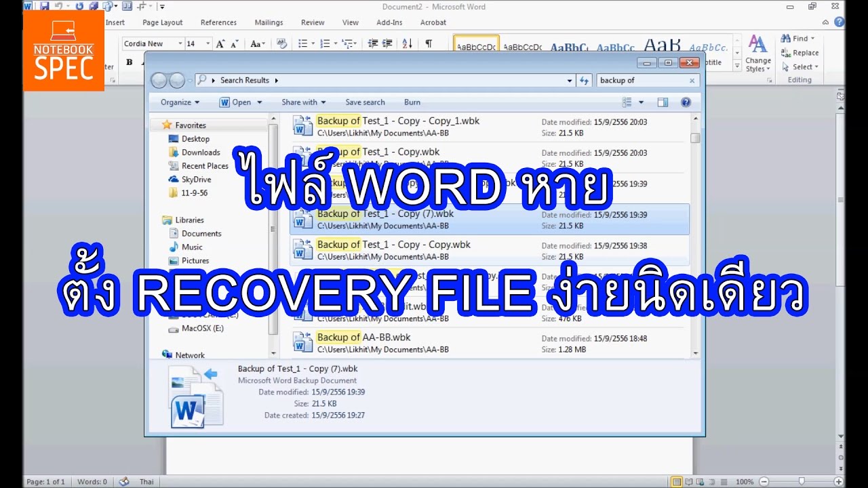
Task: Click the Save icon in Word's quick access toolbar
Action: click(45, 6)
